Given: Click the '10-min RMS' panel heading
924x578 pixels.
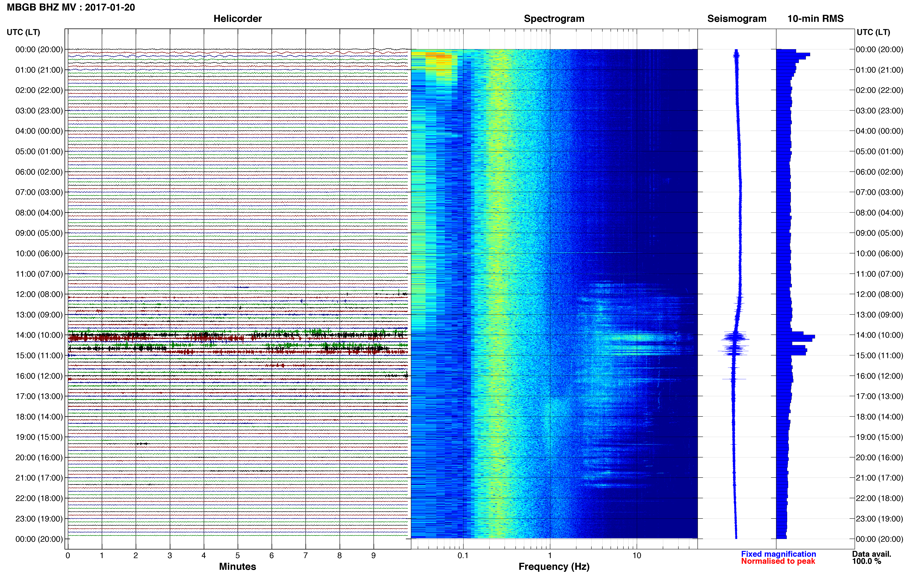Looking at the screenshot, I should (x=815, y=19).
